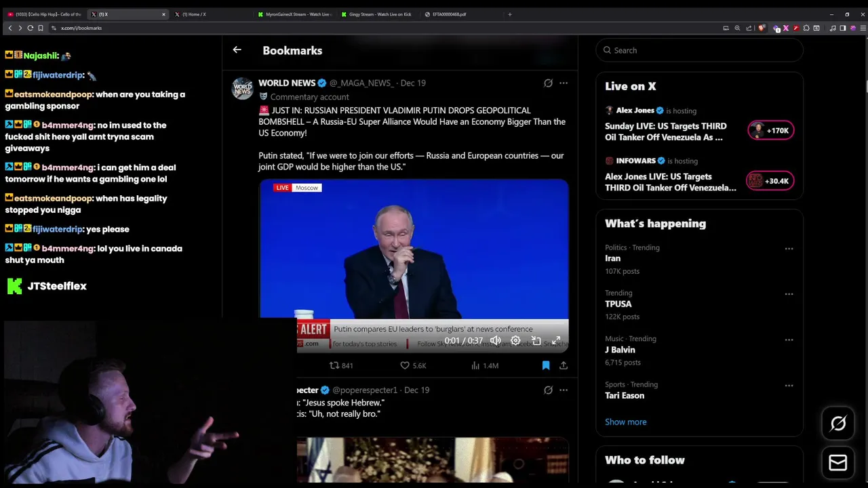Image resolution: width=868 pixels, height=488 pixels.
Task: Open Grok icon on WORLD NEWS post
Action: click(x=548, y=83)
